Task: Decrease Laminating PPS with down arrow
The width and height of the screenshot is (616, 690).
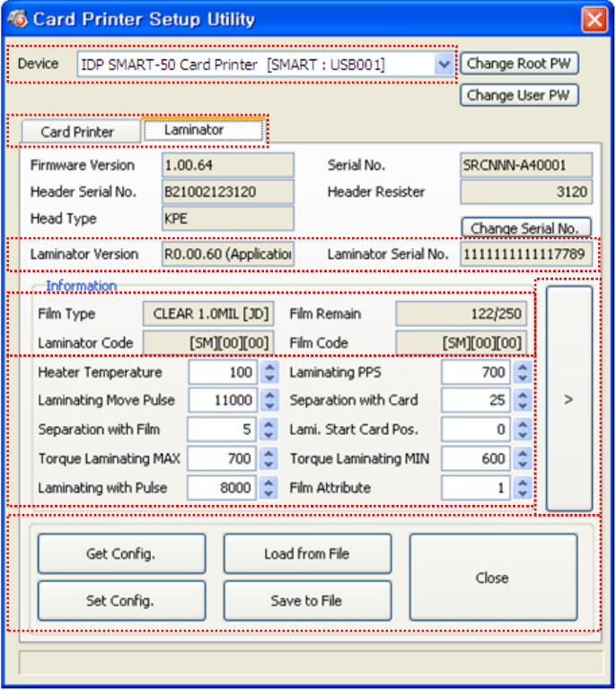Action: [x=523, y=378]
